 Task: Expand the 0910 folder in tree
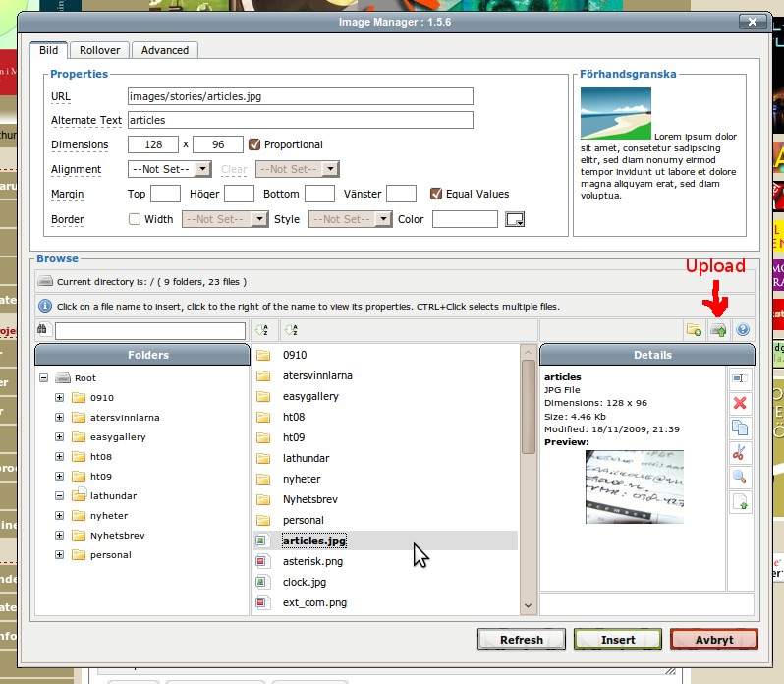pyautogui.click(x=60, y=397)
